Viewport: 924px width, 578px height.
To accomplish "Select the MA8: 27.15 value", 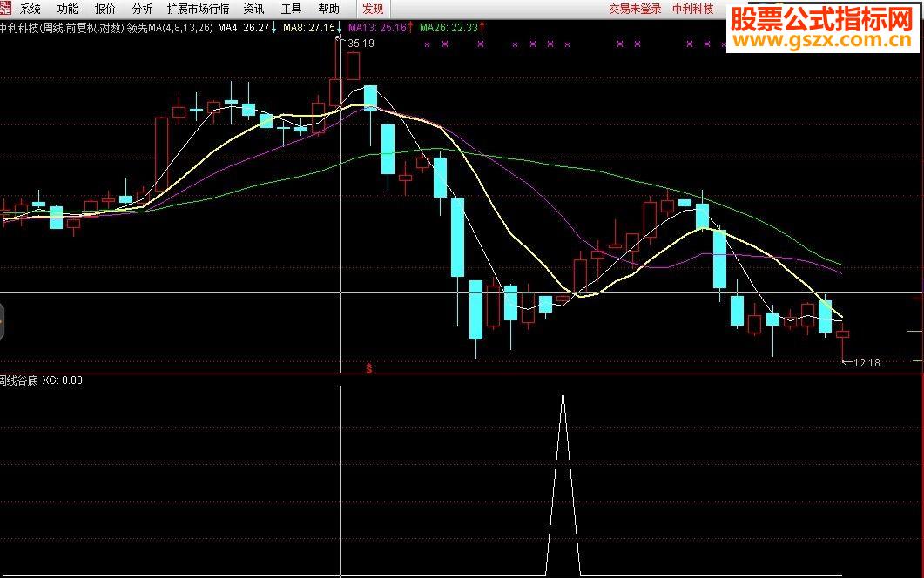I will point(309,28).
